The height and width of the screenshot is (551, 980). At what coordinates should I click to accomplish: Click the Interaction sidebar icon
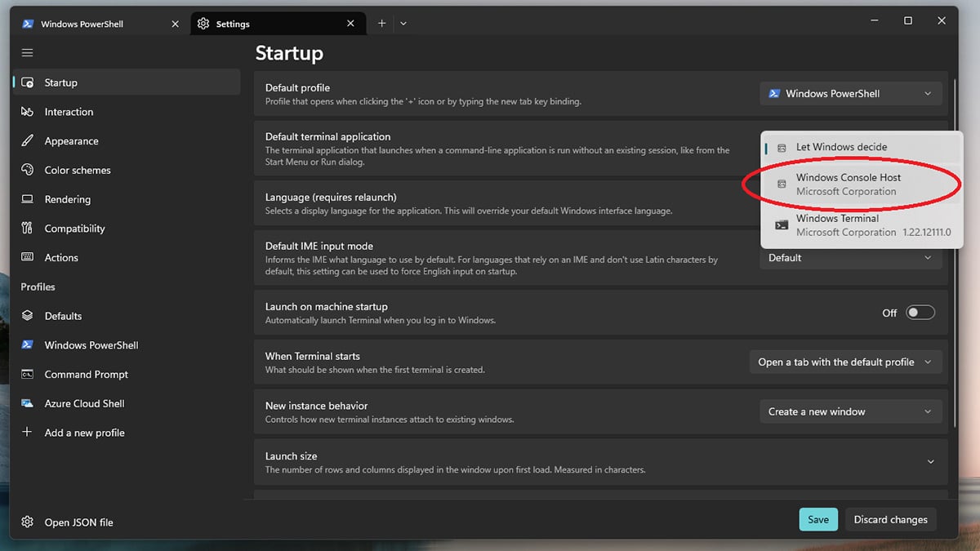pos(28,112)
